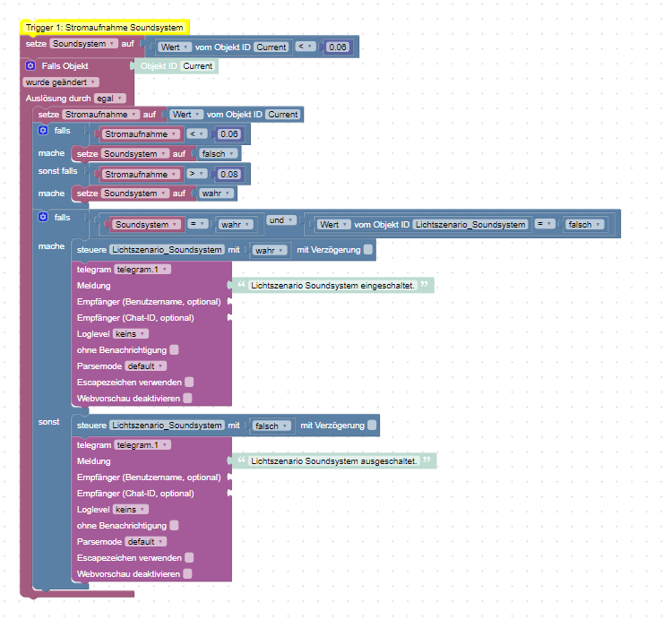Edit message text 'Lichtszenario Soundsystem eingeschaltet.'

click(332, 286)
